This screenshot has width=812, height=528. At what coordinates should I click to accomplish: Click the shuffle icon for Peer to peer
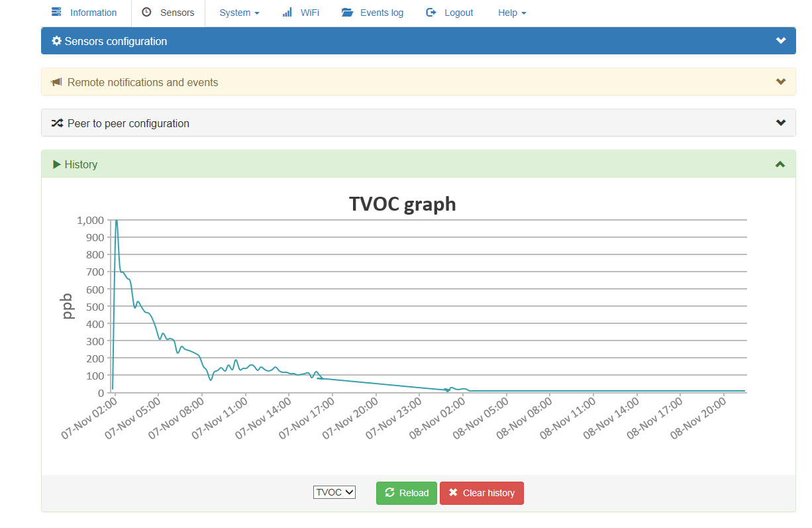coord(57,123)
